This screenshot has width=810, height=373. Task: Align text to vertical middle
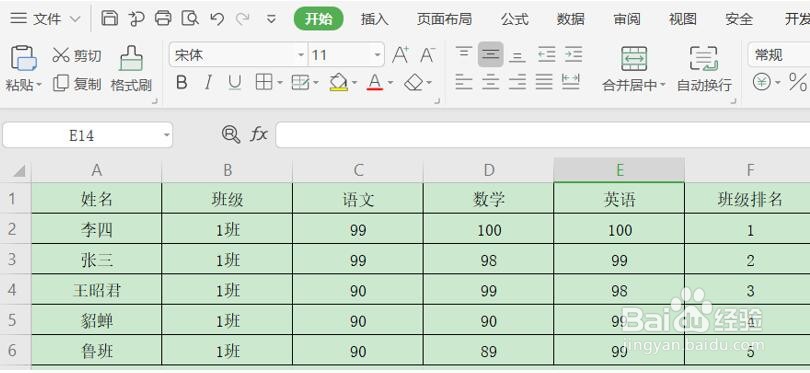tap(491, 54)
